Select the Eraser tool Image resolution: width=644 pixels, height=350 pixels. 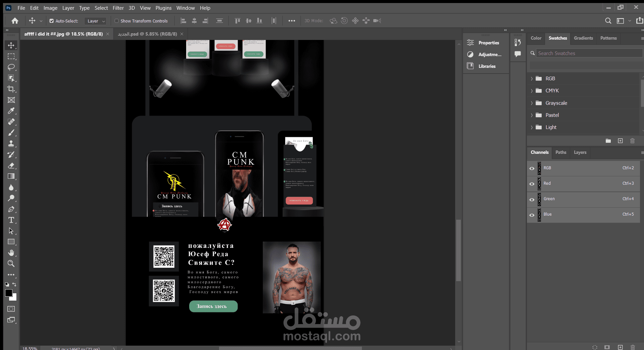pyautogui.click(x=11, y=165)
